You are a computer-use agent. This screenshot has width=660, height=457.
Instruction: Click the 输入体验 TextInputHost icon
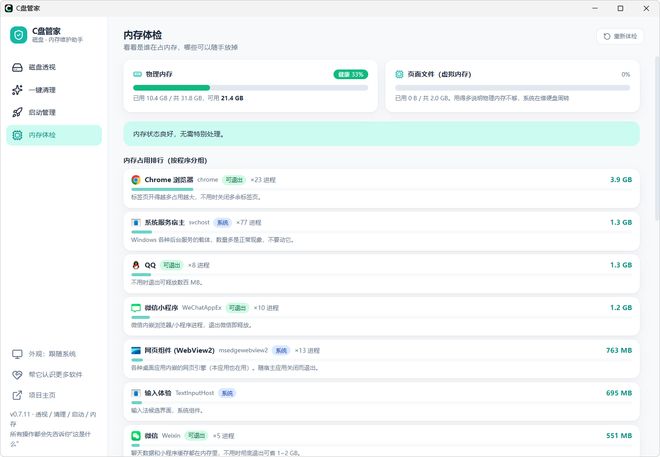(x=136, y=393)
